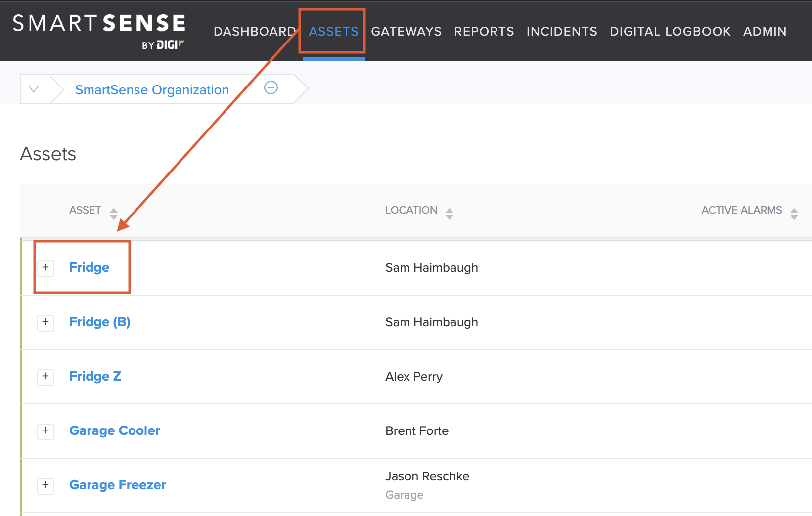Select Sam Haimbaugh location in Fridge row
Image resolution: width=812 pixels, height=516 pixels.
click(x=432, y=267)
